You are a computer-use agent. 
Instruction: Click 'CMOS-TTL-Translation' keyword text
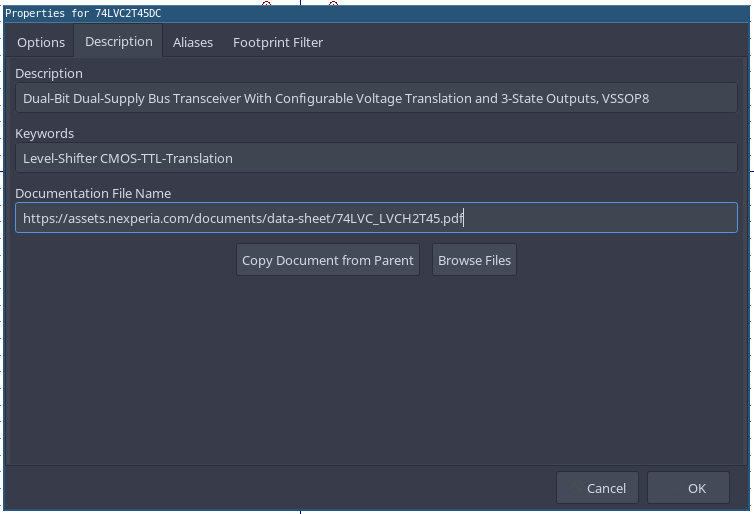point(167,158)
